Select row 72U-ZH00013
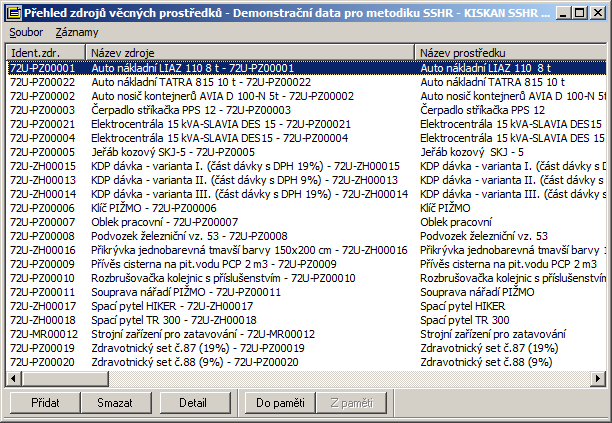The height and width of the screenshot is (423, 612). pos(306,180)
